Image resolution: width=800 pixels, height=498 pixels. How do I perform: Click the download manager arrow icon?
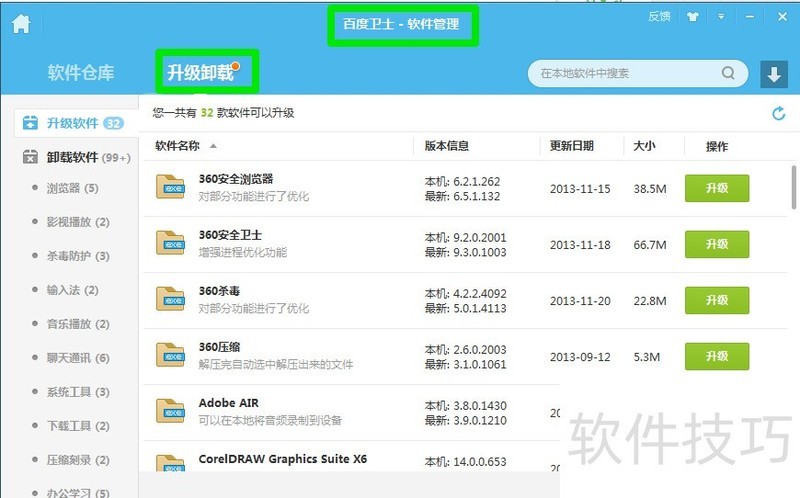773,74
